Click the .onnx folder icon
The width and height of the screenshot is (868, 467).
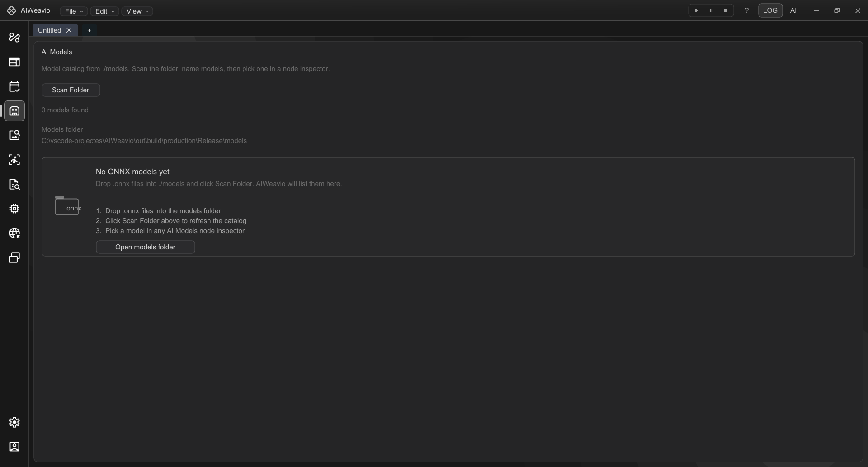pos(67,206)
